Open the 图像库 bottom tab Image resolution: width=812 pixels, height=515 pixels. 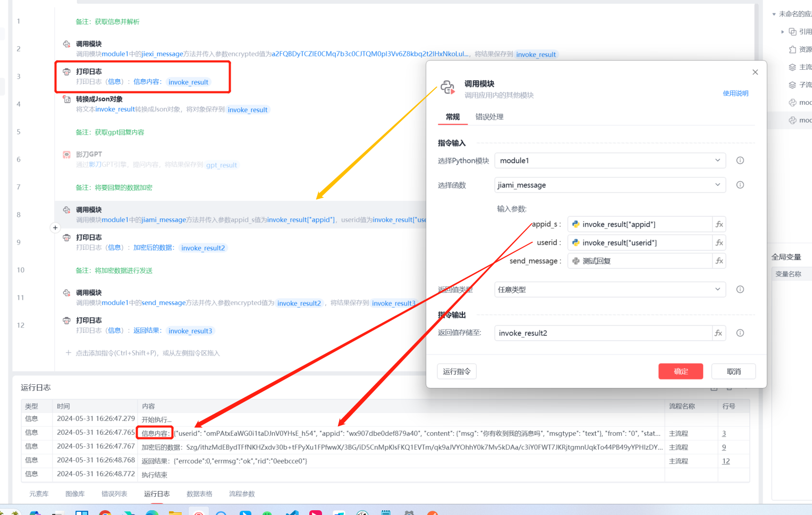tap(75, 494)
